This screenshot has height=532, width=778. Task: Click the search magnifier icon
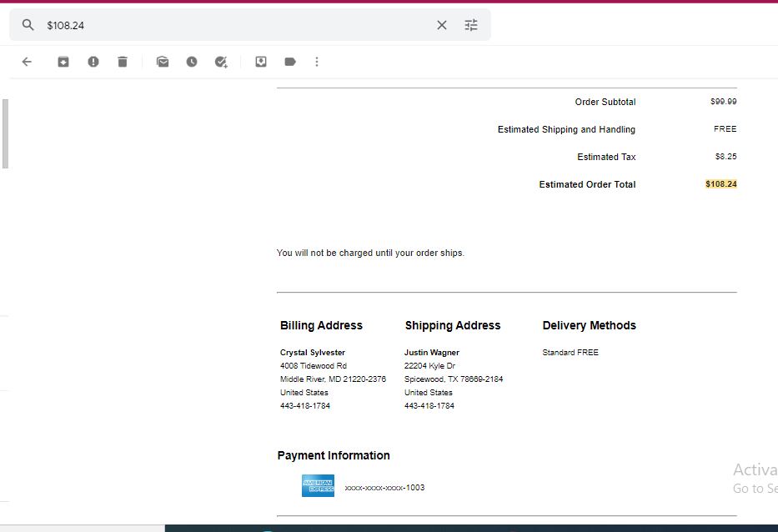28,25
